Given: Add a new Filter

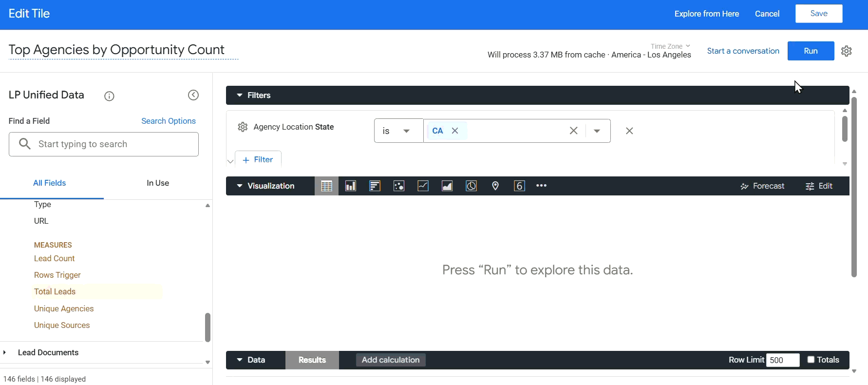Looking at the screenshot, I should pyautogui.click(x=258, y=160).
